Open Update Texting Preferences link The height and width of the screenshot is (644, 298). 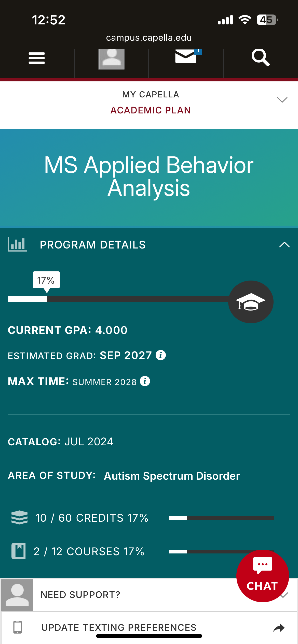pos(119,627)
